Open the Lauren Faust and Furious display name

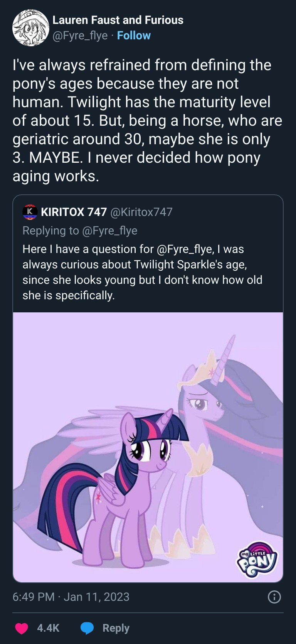[x=118, y=20]
